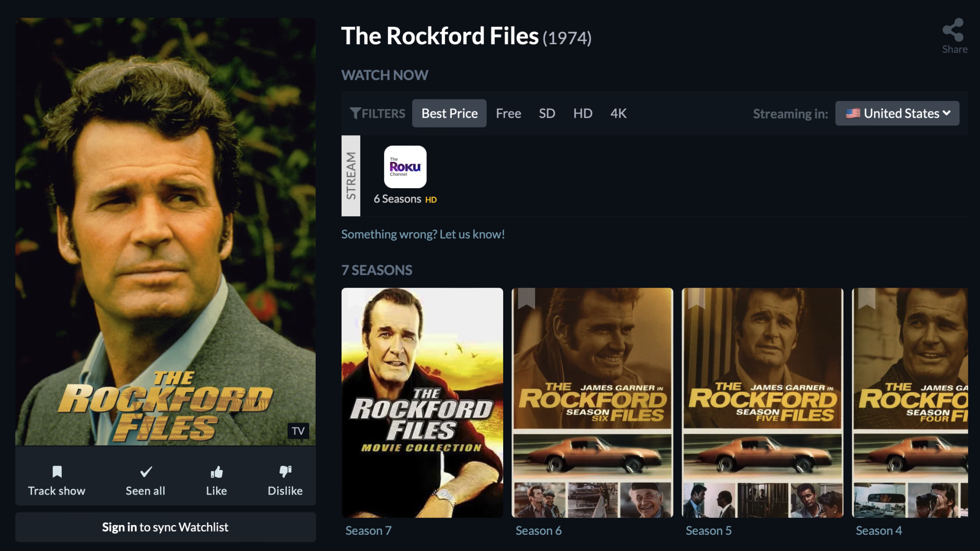Enable the Free filter
The image size is (980, 551).
coord(508,113)
